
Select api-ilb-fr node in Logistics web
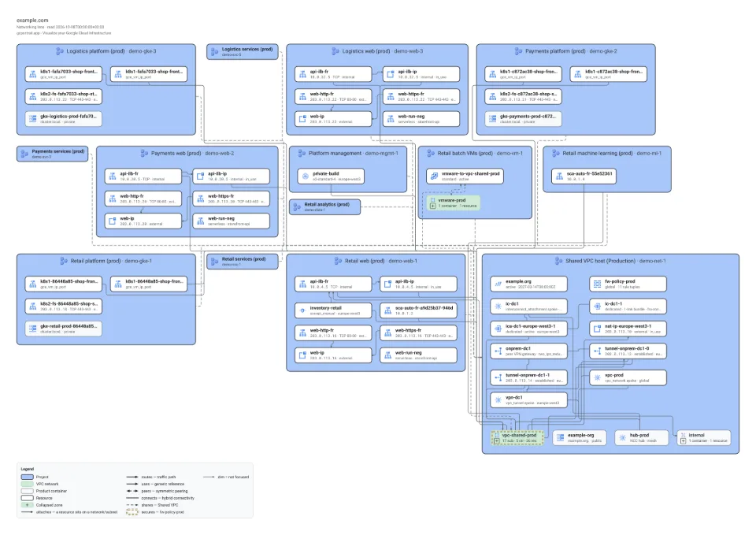coord(333,74)
